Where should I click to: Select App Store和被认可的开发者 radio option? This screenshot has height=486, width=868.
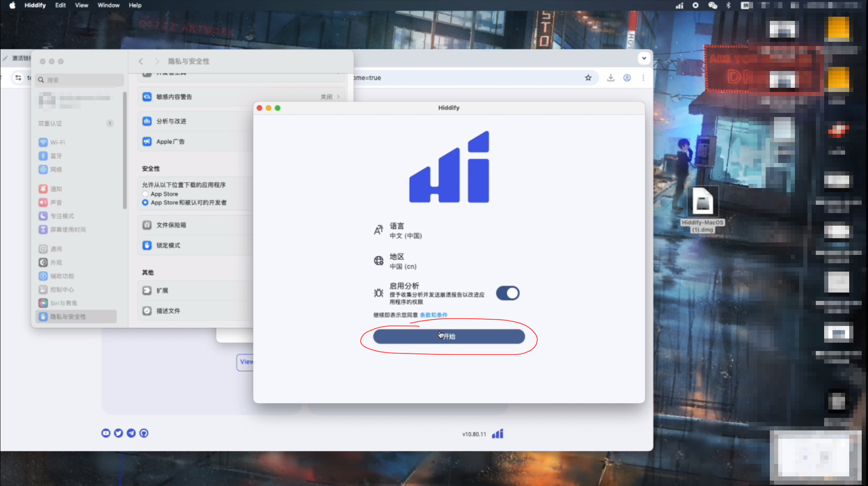coord(145,202)
